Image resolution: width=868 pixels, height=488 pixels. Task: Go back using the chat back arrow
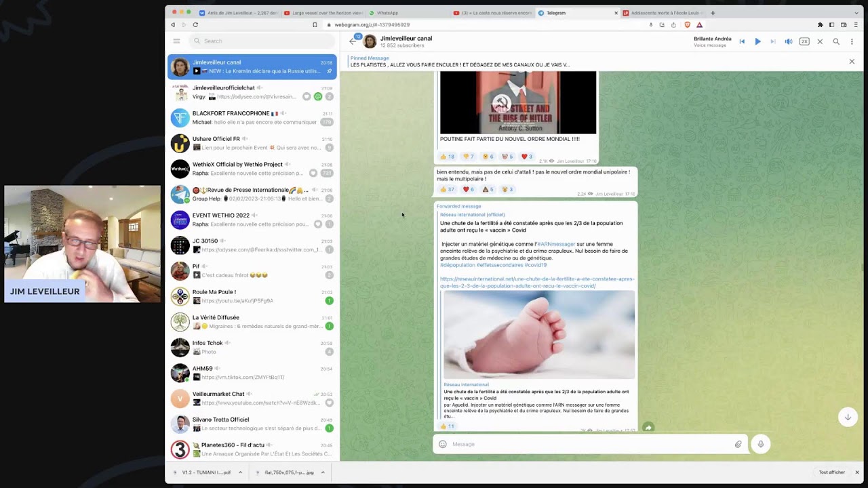point(352,41)
